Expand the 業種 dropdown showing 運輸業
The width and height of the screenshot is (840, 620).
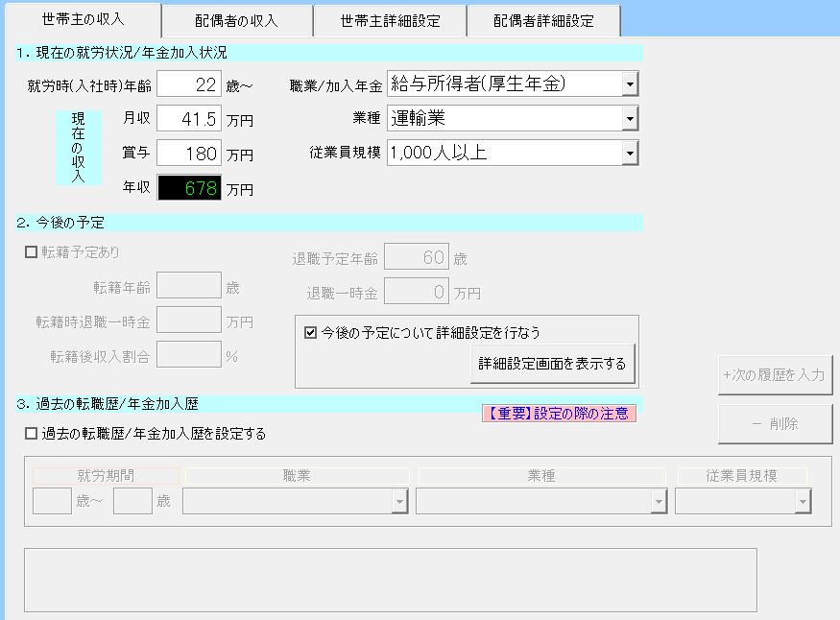[x=629, y=119]
